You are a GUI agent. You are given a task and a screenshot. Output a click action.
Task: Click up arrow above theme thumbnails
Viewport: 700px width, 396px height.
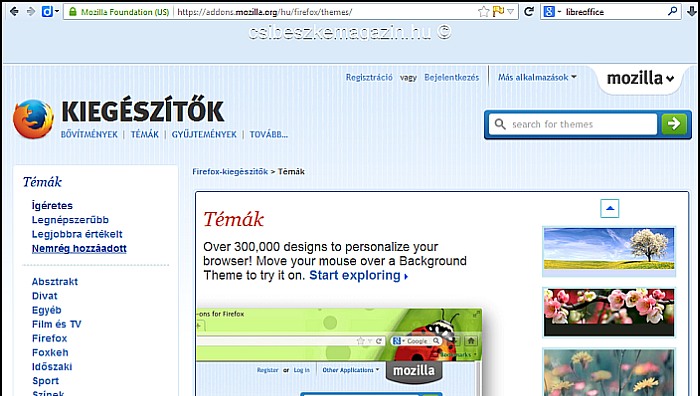[x=609, y=208]
